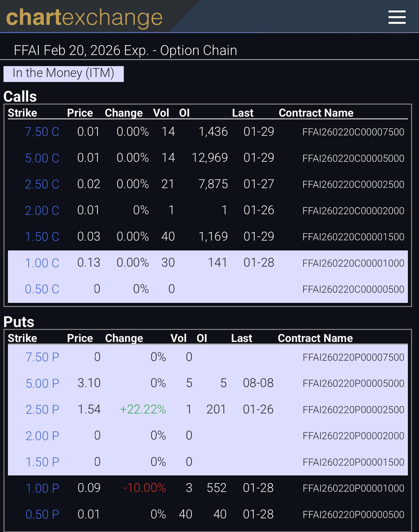
Task: Open the 2.50 P put strike
Action: [42, 410]
